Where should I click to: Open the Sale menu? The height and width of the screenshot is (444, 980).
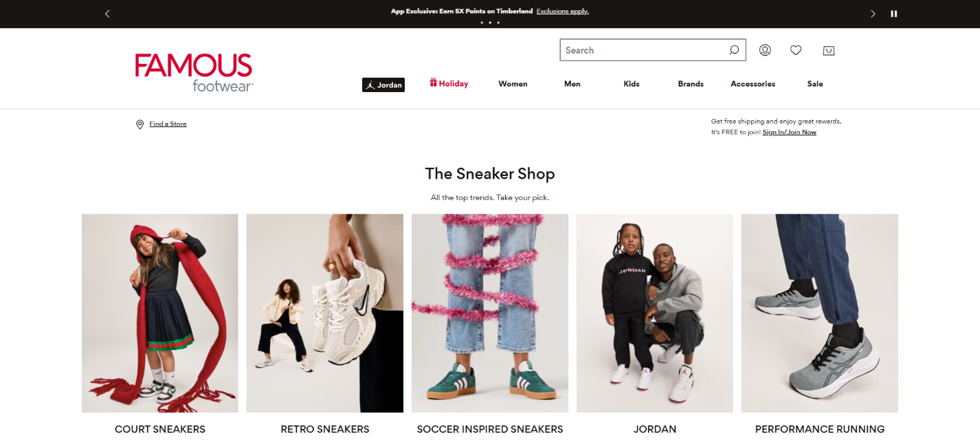click(x=815, y=84)
